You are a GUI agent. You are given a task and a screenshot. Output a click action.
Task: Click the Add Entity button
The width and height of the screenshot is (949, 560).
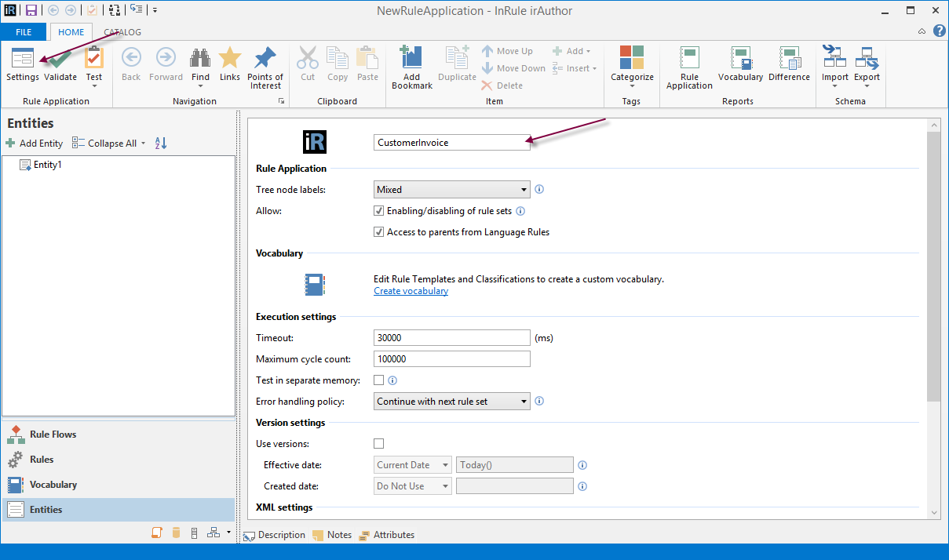tap(35, 144)
